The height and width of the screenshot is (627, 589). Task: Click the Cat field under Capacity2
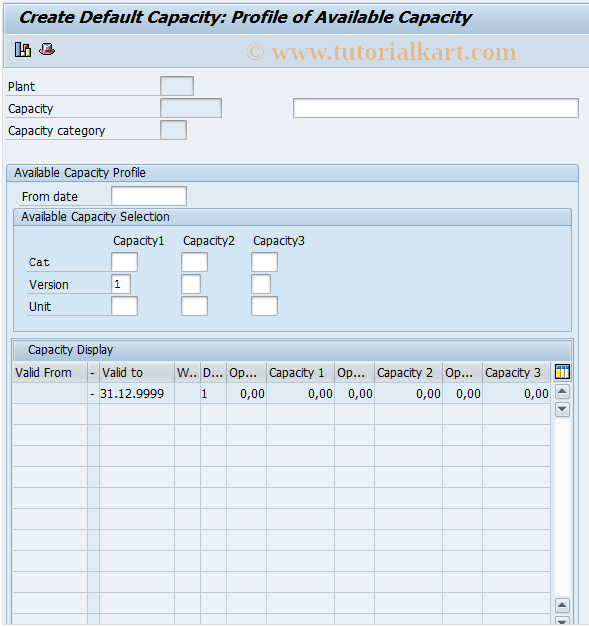coord(194,262)
